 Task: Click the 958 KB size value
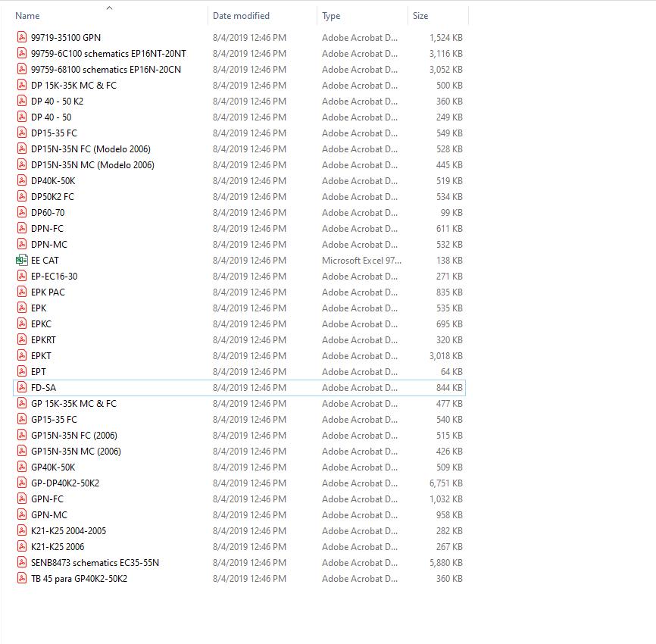tap(449, 514)
